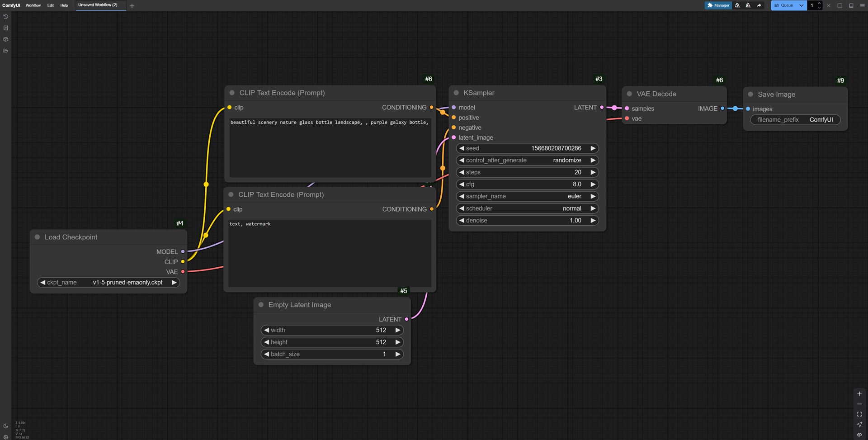The height and width of the screenshot is (440, 868).
Task: Click the free cache icon before share arrow
Action: point(748,5)
